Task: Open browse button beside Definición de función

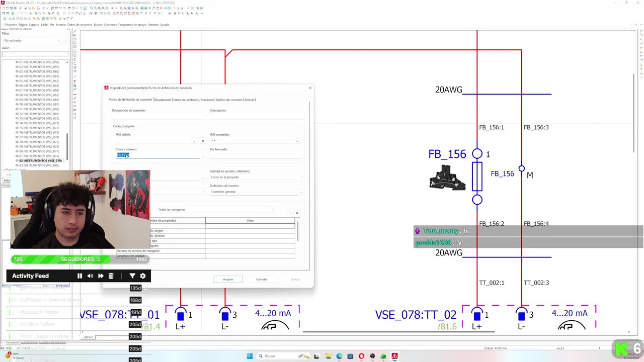Action: click(301, 192)
